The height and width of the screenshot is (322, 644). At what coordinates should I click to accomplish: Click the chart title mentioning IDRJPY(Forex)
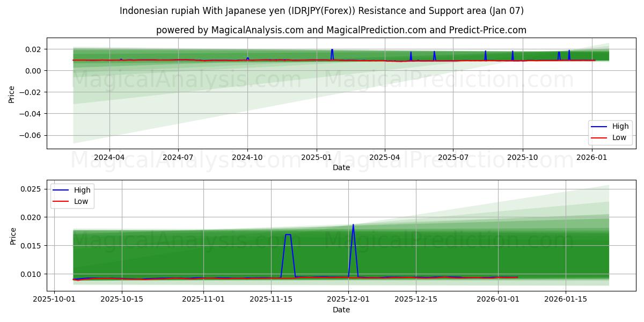pos(322,9)
